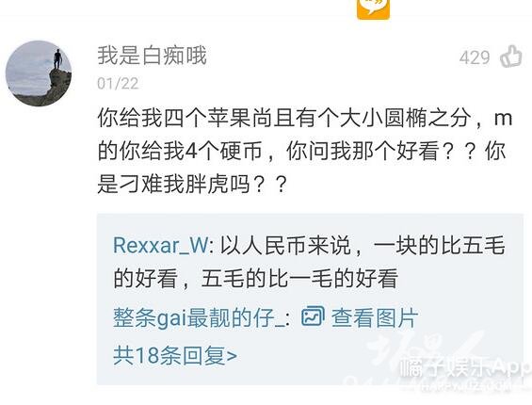Expand 共18条回复 replies

click(175, 355)
